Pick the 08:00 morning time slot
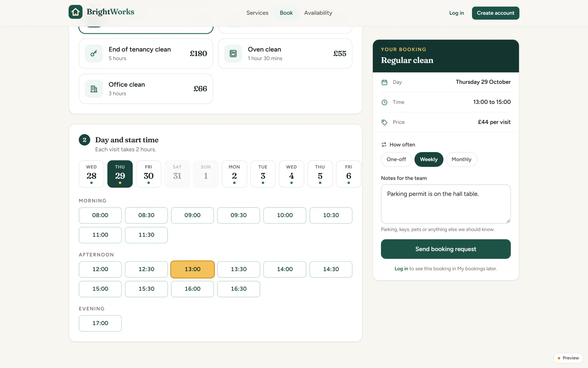 pos(100,215)
